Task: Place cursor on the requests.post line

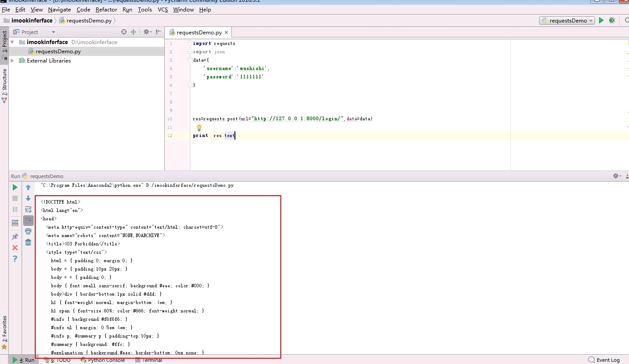Action: (x=283, y=119)
